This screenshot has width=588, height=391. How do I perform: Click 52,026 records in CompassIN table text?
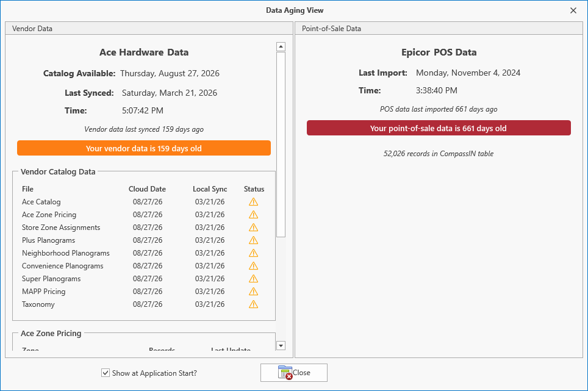tap(439, 153)
